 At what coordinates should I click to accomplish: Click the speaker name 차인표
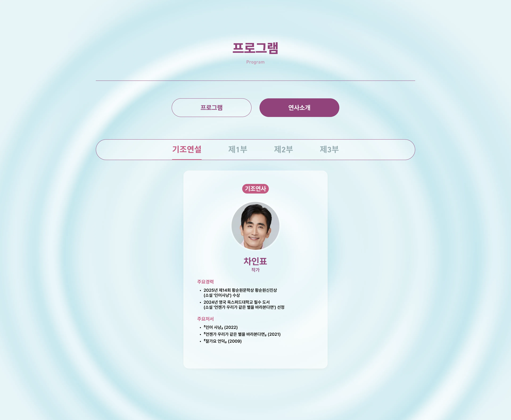click(255, 261)
